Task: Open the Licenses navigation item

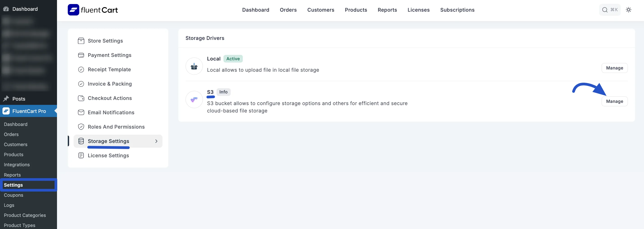Action: [x=418, y=10]
